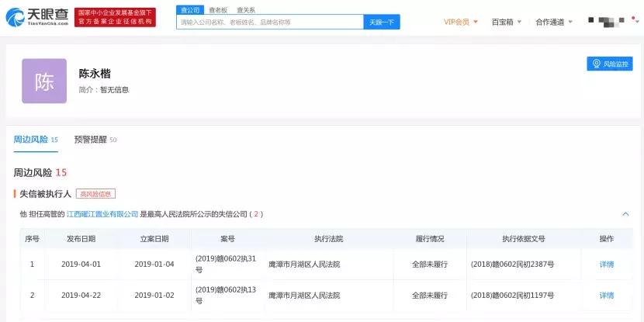Click the 发布日期 column header
Viewport: 644px width, 322px height.
point(81,239)
